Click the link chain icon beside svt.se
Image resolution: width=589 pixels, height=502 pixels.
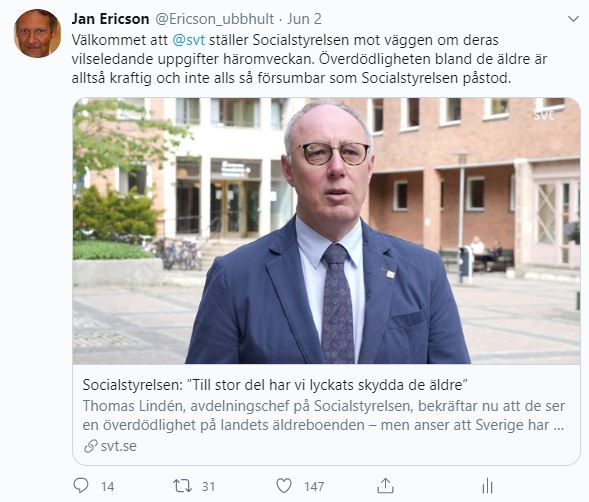91,446
